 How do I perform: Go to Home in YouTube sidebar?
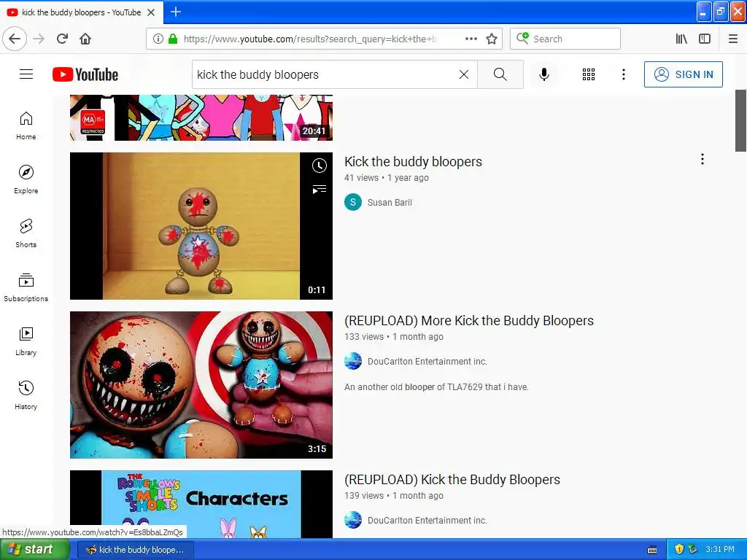coord(26,125)
